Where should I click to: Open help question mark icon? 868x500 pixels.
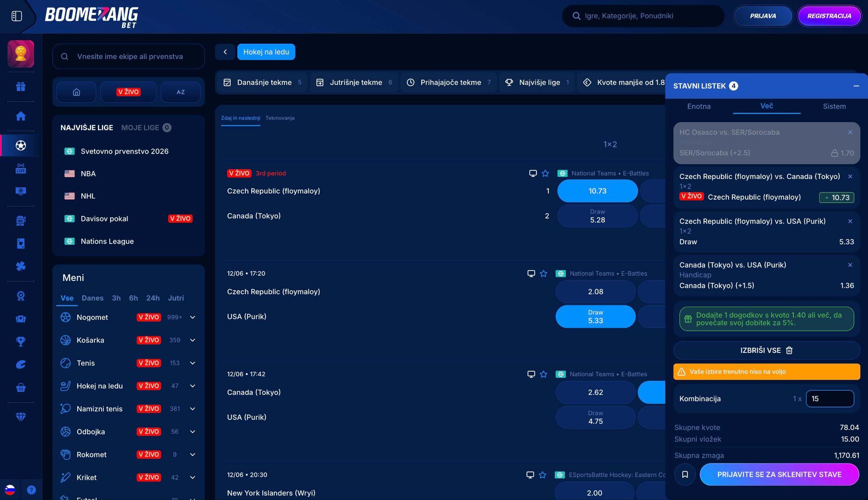(31, 490)
